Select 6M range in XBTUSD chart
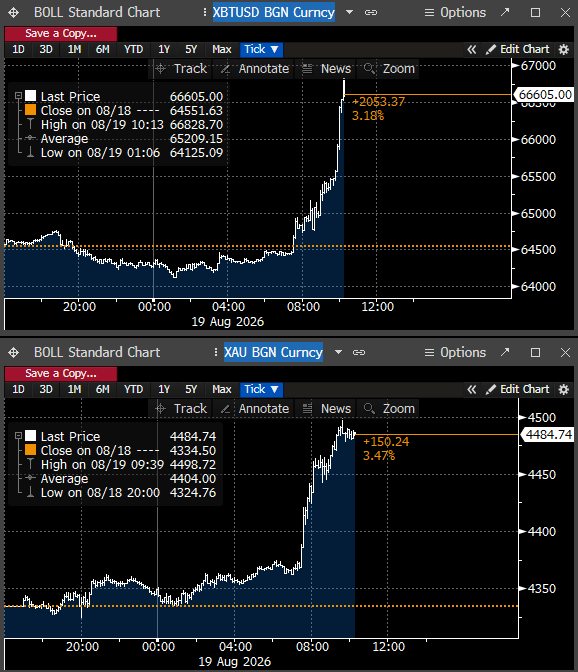Viewport: 578px width, 672px height. coord(102,49)
